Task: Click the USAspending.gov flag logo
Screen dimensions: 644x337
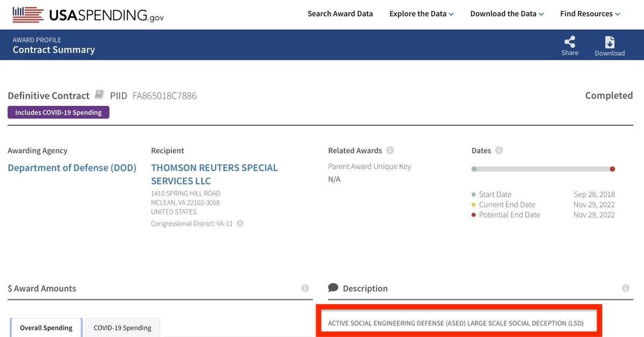Action: 28,15
